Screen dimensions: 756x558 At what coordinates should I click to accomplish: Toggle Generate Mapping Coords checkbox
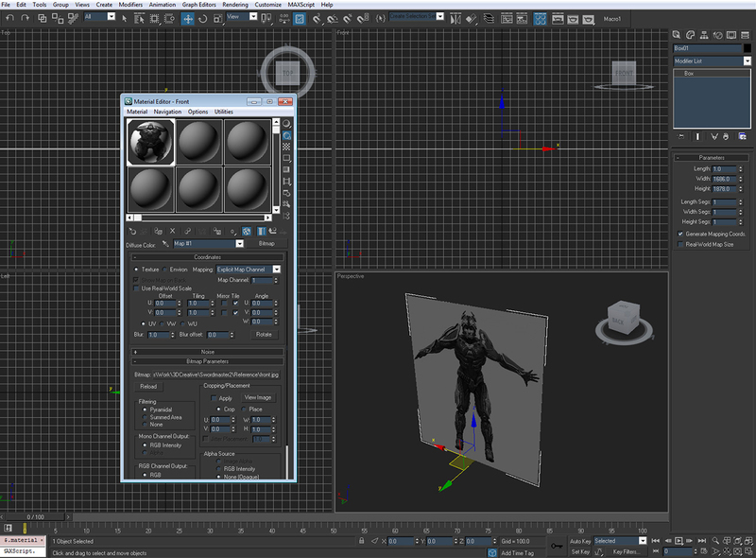(680, 234)
